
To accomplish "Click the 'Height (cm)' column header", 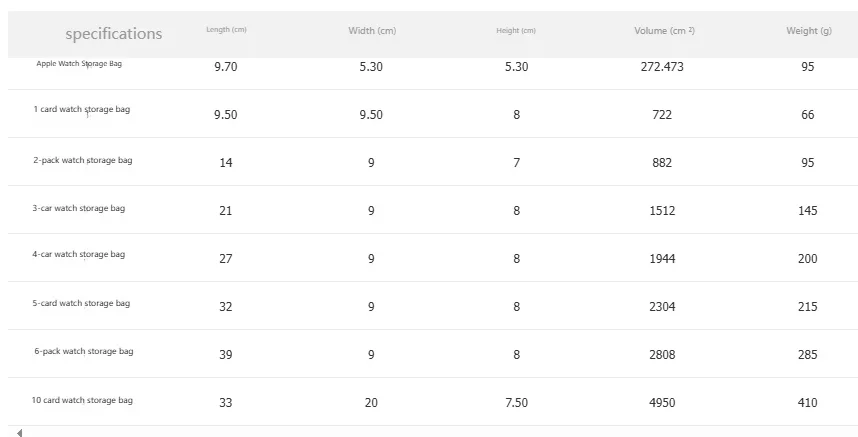I will pos(516,31).
